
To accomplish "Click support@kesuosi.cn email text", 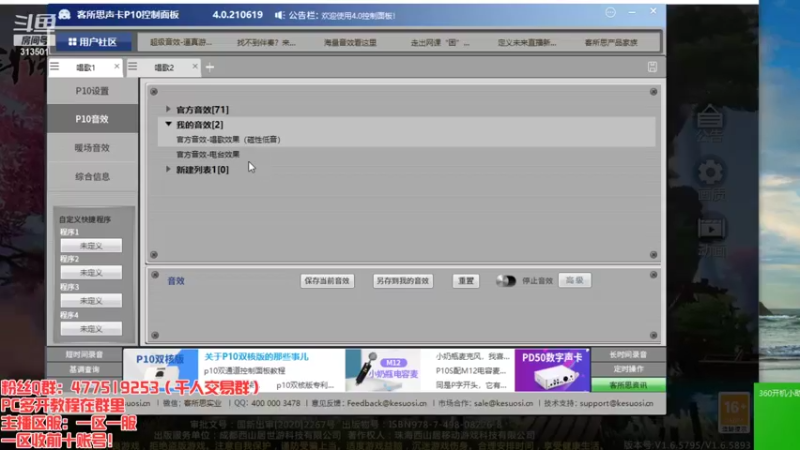I will [616, 403].
